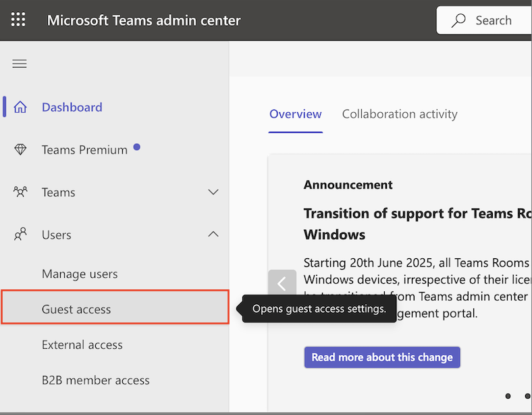The image size is (532, 415).
Task: Show the previous announcement with the left arrow
Action: (x=282, y=284)
